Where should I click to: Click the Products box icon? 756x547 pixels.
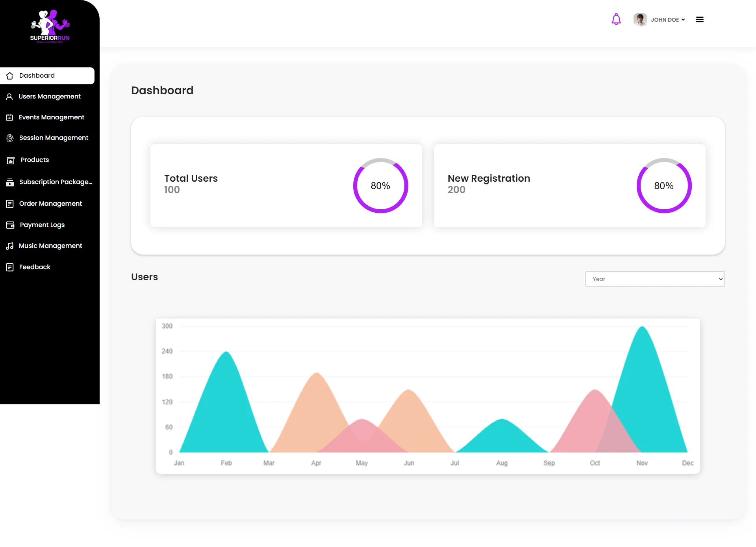click(11, 160)
